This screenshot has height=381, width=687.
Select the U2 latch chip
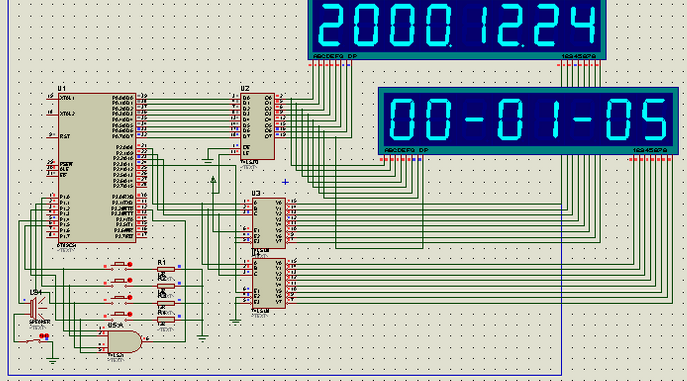[258, 126]
